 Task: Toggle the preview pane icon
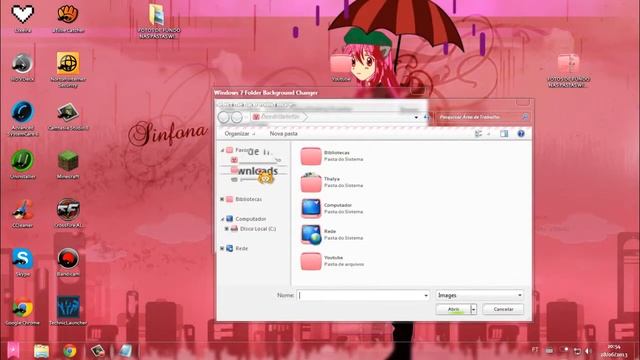click(x=504, y=133)
